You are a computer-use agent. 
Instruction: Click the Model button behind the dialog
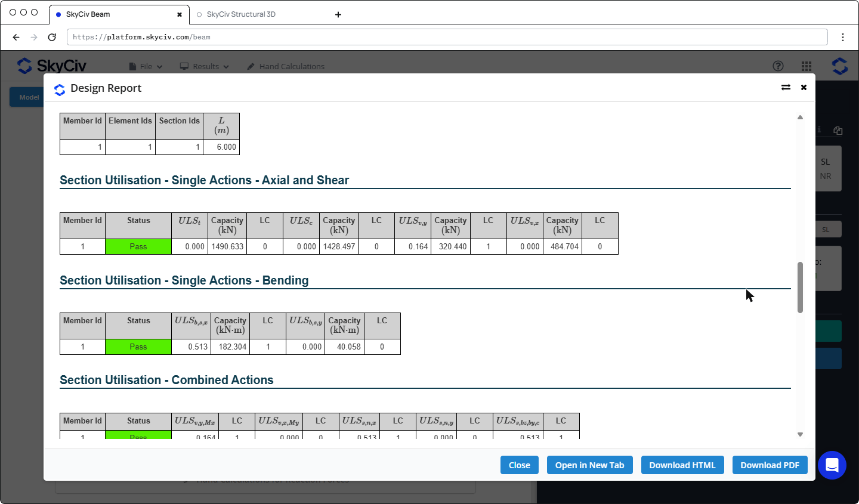(x=27, y=97)
